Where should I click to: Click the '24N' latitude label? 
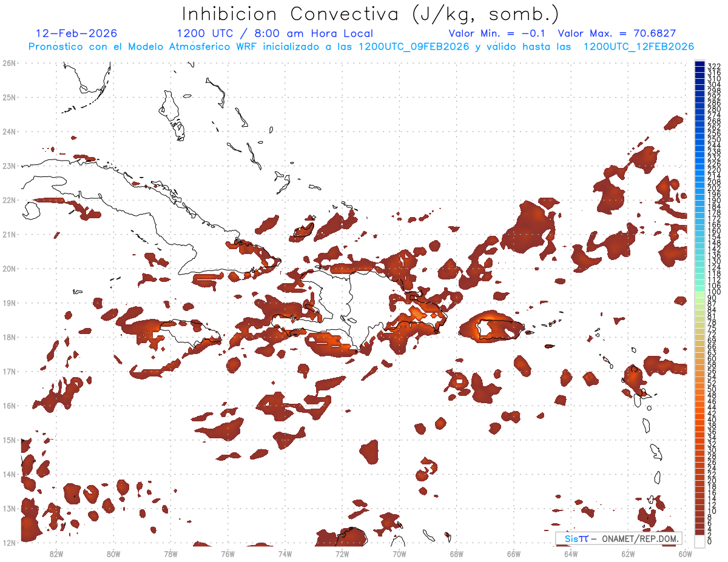click(x=9, y=131)
